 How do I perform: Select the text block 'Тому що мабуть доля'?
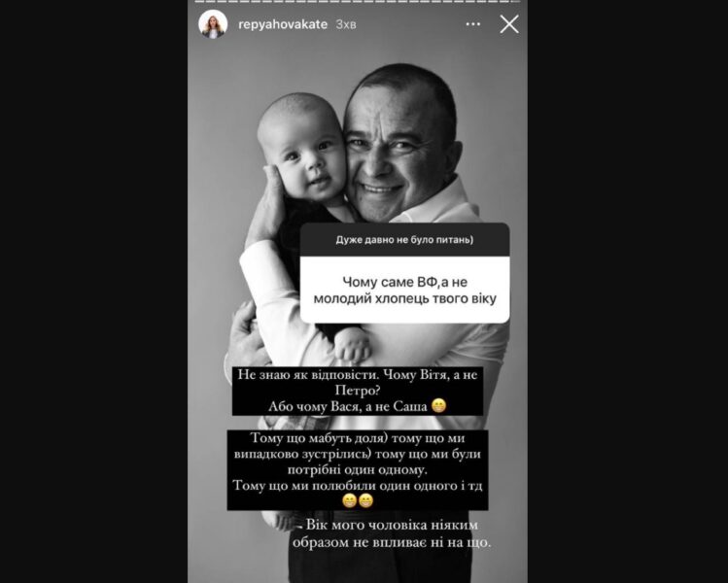click(358, 469)
